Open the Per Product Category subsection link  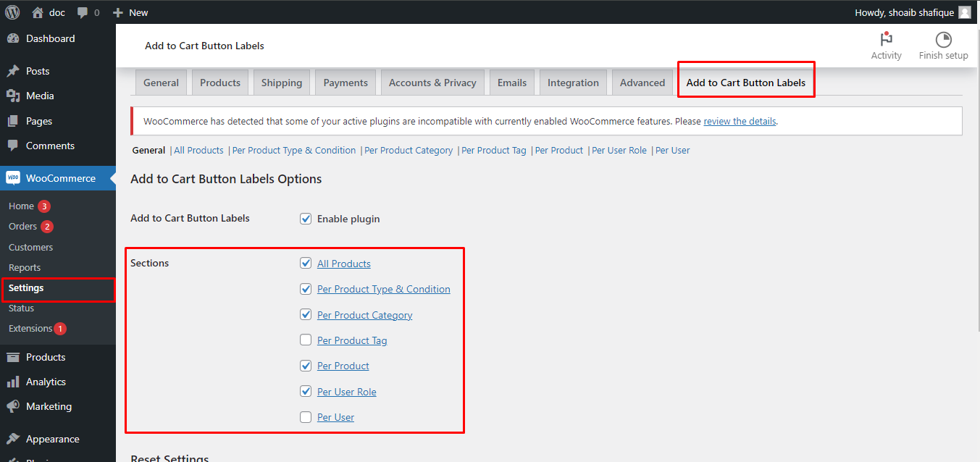[x=409, y=151]
